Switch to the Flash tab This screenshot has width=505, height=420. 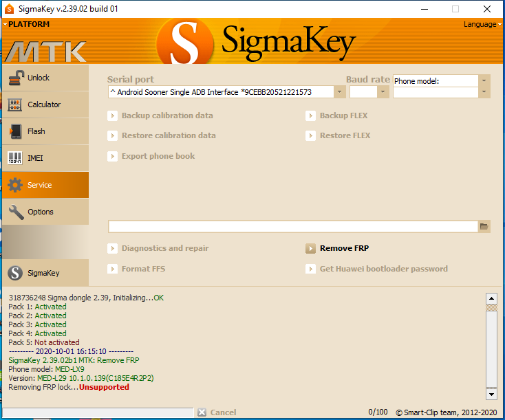tap(45, 131)
